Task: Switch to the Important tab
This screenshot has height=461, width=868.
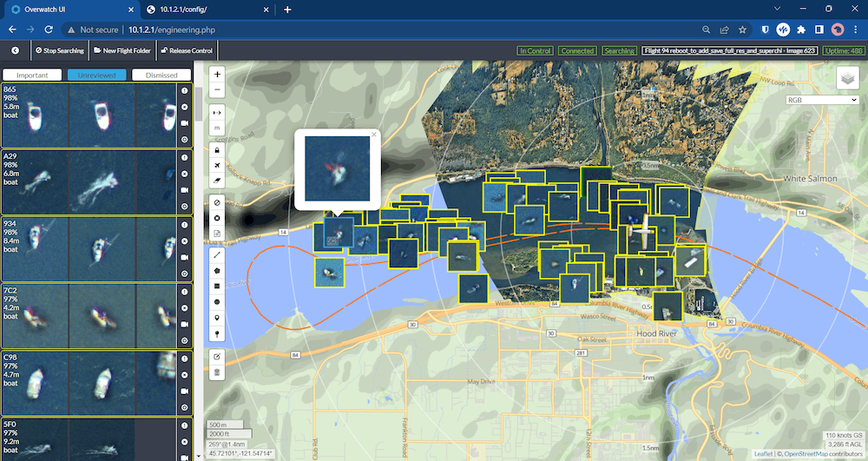Action: pyautogui.click(x=32, y=75)
